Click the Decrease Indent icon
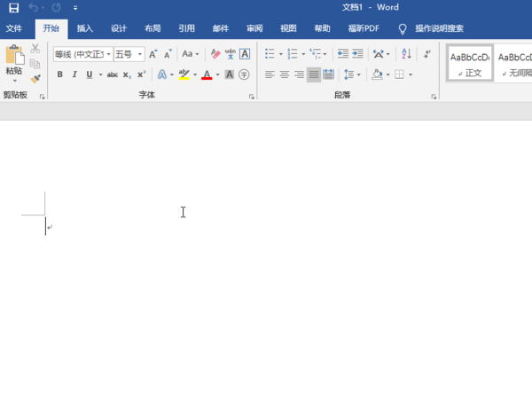 click(x=343, y=53)
